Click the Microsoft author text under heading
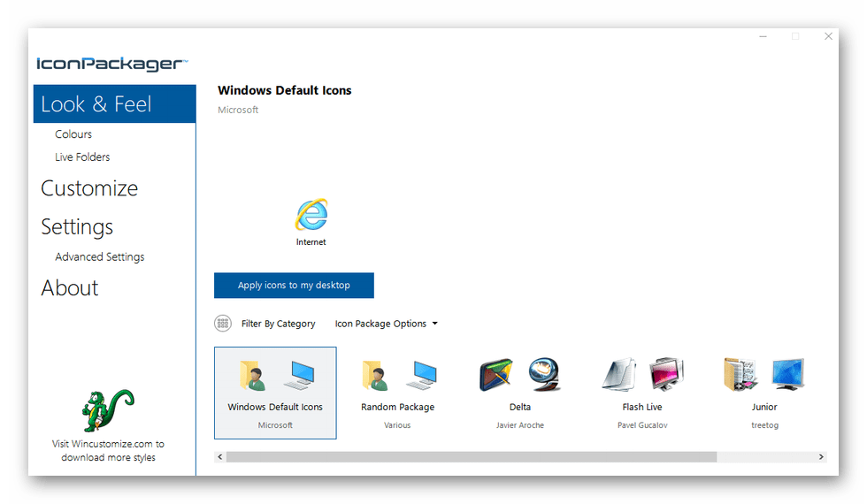 238,110
